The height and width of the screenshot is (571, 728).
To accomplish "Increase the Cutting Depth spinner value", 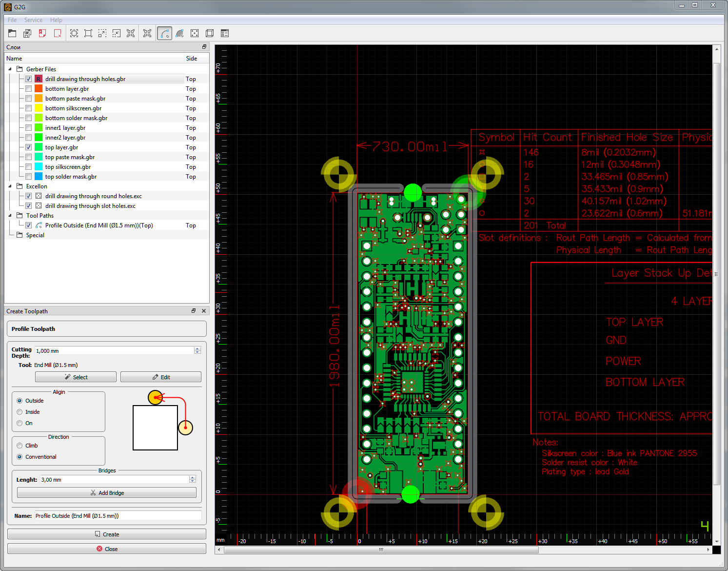I will click(x=197, y=348).
